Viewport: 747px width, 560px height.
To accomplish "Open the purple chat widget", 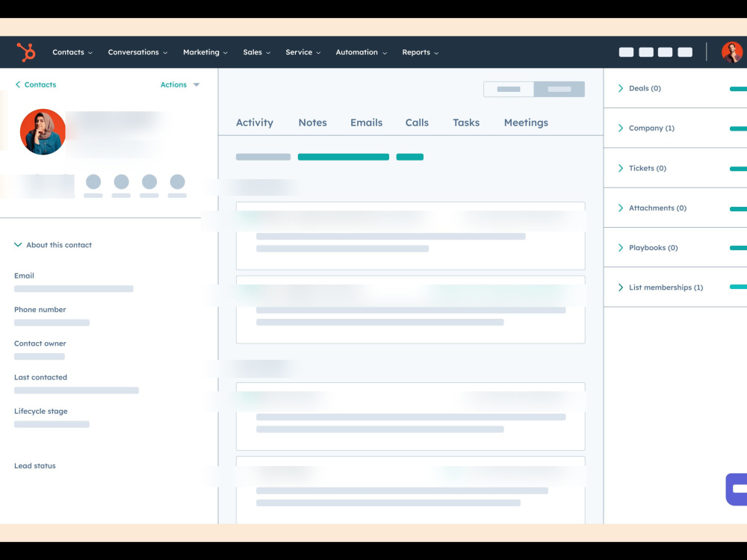I will pos(736,489).
